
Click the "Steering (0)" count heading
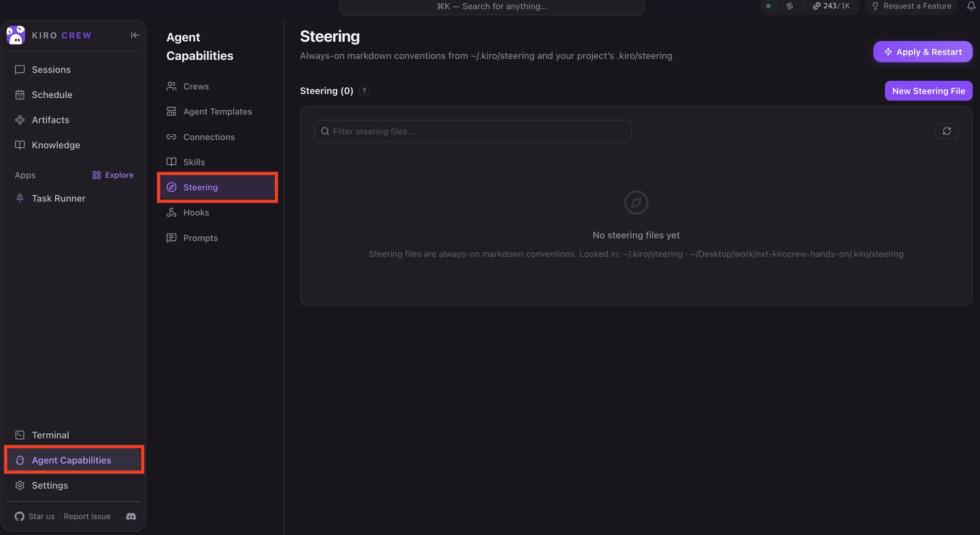(326, 91)
